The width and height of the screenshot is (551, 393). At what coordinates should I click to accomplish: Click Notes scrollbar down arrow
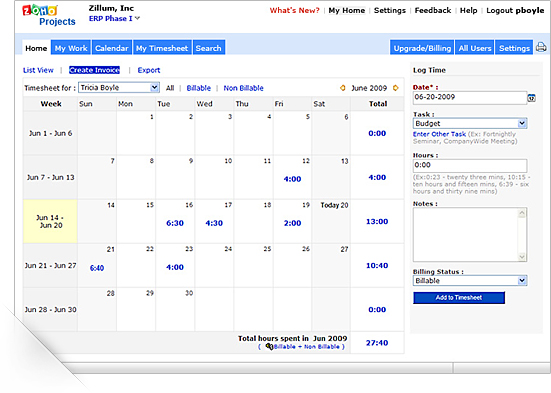(x=522, y=257)
